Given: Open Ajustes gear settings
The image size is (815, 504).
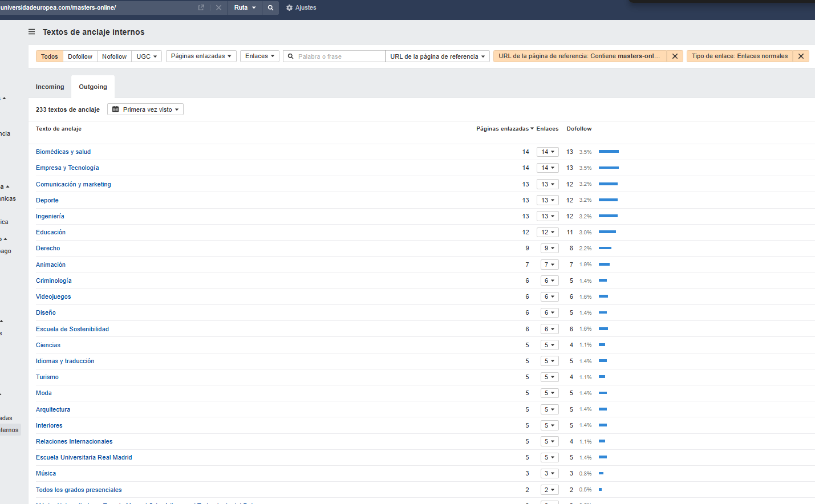Looking at the screenshot, I should pyautogui.click(x=301, y=7).
